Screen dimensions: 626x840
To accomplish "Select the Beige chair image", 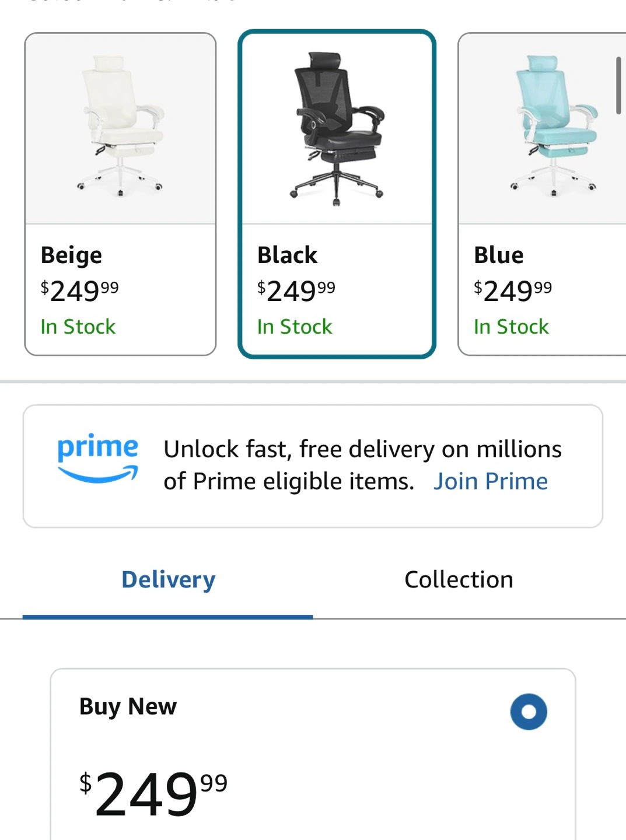I will (120, 128).
